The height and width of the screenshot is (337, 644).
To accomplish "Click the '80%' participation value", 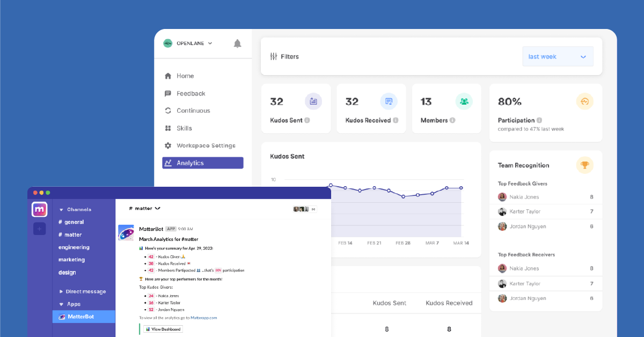I will [509, 101].
